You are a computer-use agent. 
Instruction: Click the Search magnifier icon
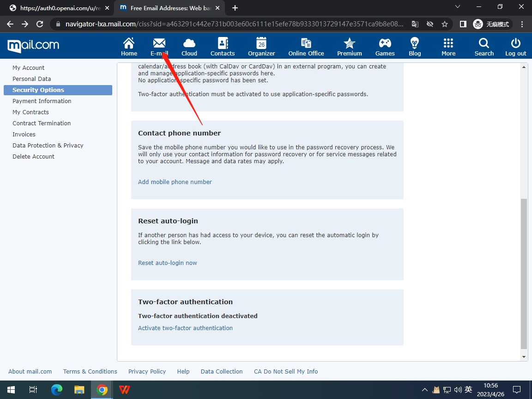click(484, 43)
